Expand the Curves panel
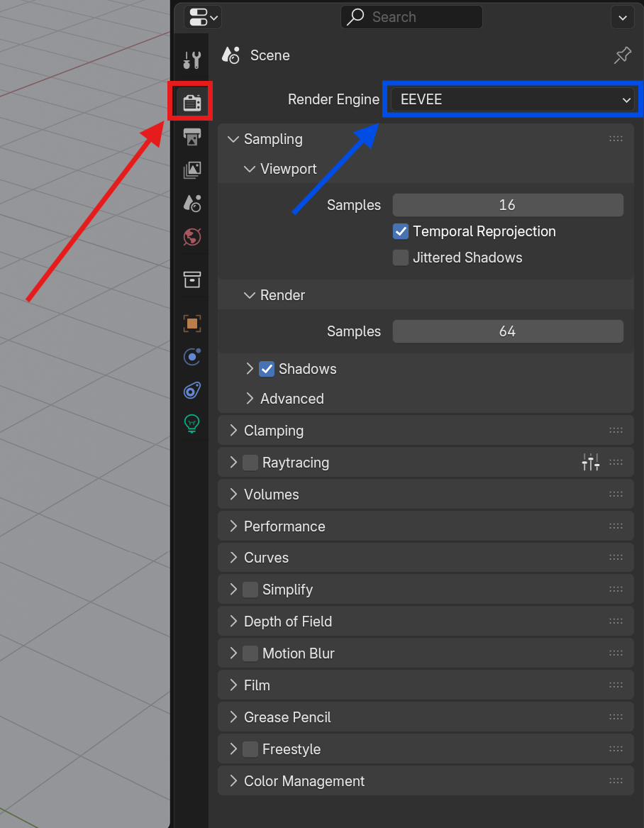 coord(233,558)
